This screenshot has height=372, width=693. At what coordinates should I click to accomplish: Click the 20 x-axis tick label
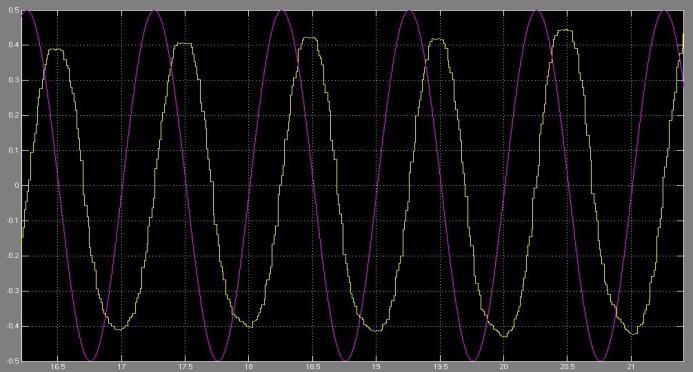pyautogui.click(x=503, y=367)
